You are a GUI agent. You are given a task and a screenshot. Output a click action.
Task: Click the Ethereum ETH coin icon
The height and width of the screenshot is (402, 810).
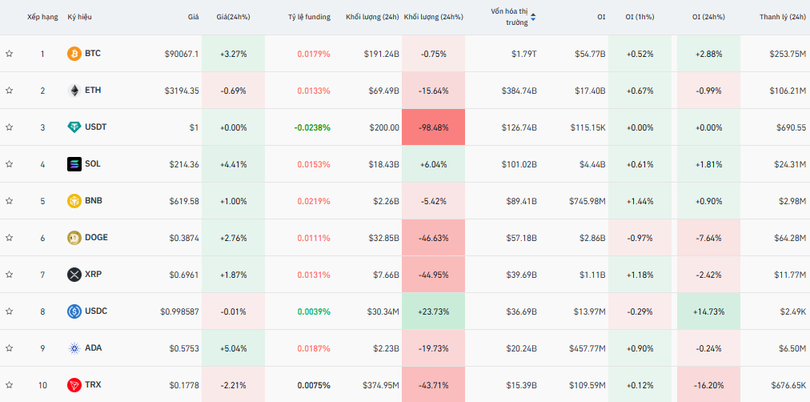click(74, 90)
